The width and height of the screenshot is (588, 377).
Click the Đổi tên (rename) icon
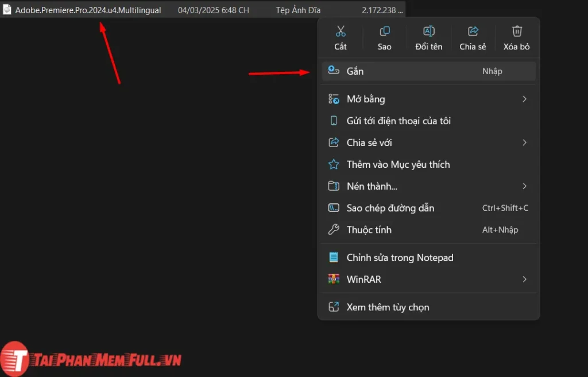(429, 32)
